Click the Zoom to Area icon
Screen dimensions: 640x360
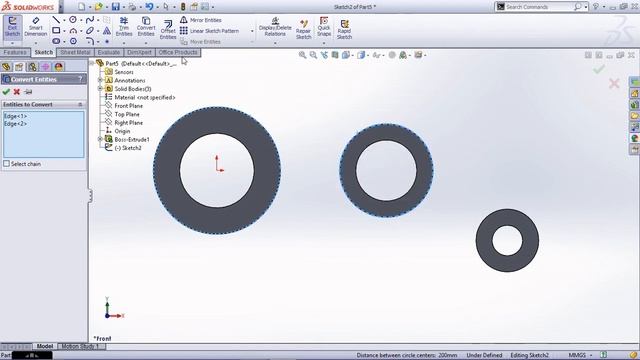tap(313, 55)
